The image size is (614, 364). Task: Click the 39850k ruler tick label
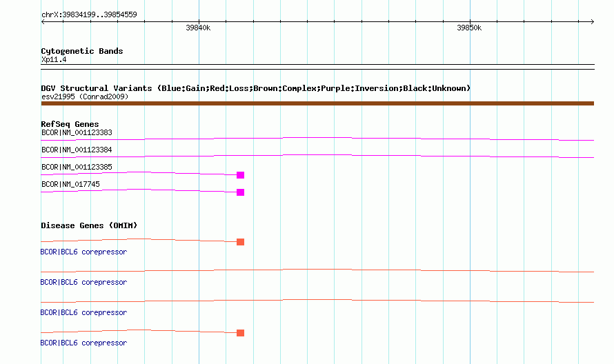pos(469,28)
